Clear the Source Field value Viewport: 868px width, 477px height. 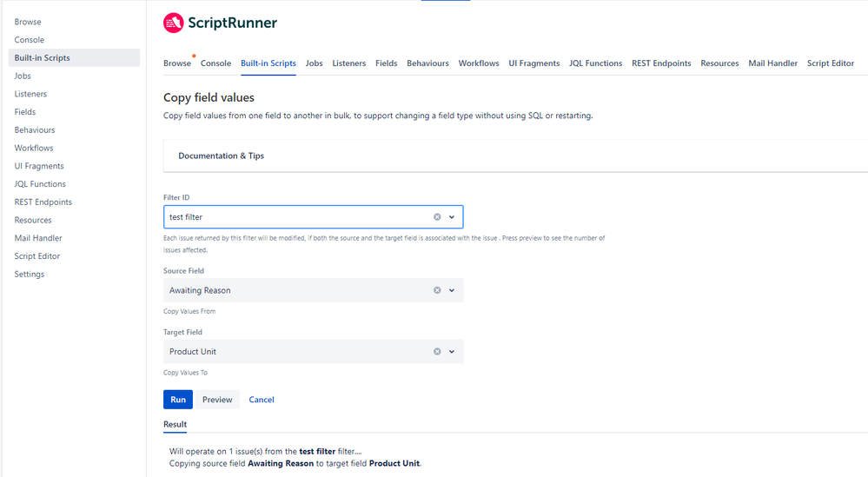437,290
